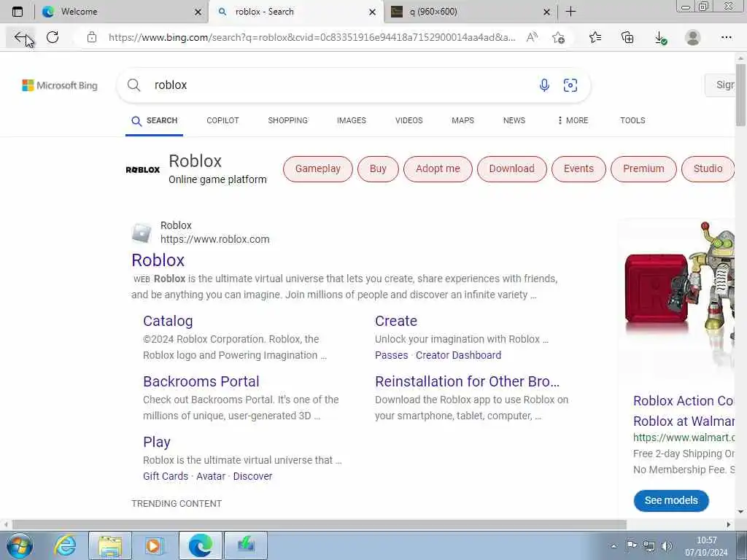Open the Create sitelink
This screenshot has width=747, height=560.
[396, 321]
